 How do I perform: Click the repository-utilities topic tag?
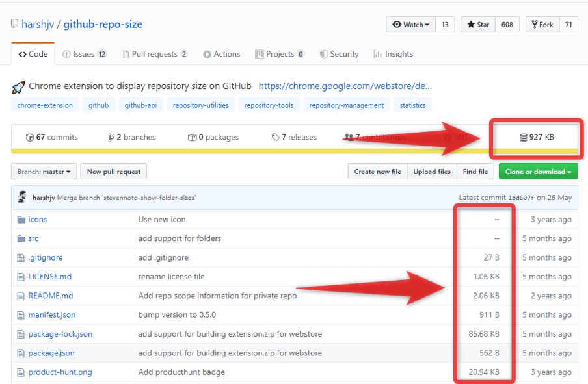coord(200,105)
